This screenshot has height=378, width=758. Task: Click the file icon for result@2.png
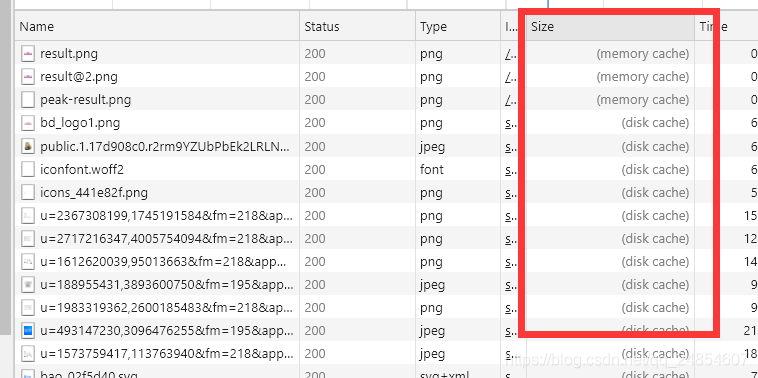click(28, 77)
